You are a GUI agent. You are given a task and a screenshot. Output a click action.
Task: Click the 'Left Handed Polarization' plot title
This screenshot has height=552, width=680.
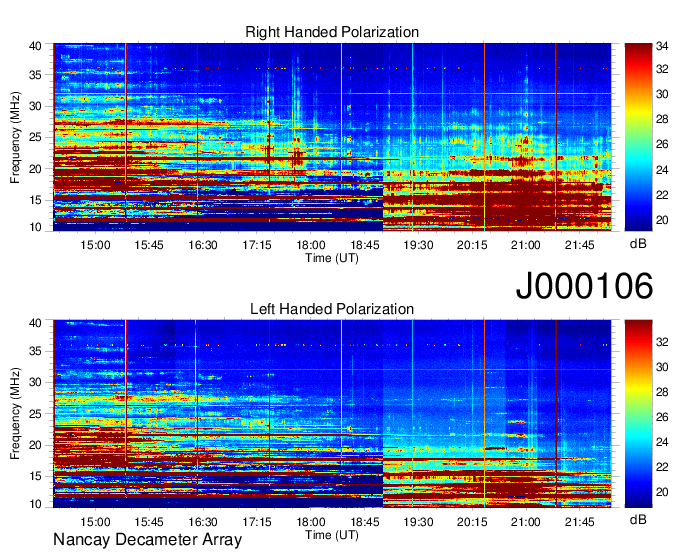(332, 309)
